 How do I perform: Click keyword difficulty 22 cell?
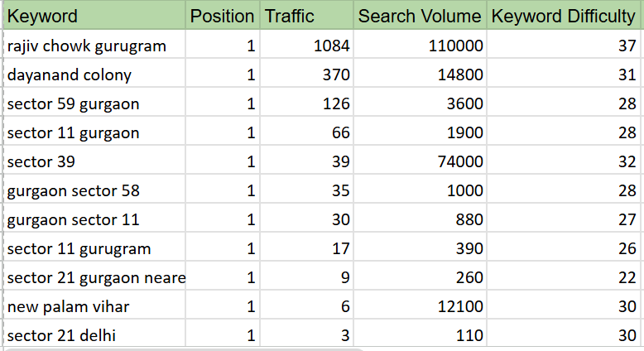[x=565, y=276]
